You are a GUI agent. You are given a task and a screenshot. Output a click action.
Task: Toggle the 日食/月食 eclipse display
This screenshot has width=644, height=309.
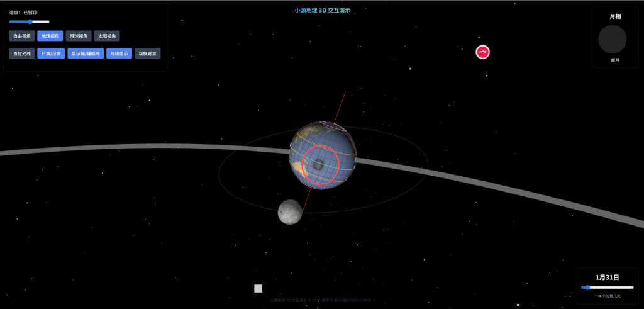point(50,53)
